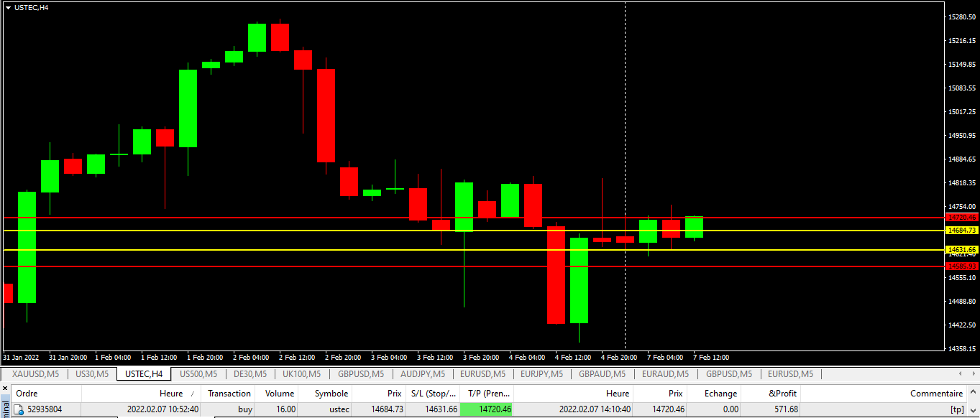
Task: Sort by the Transaction column header
Action: pos(229,394)
